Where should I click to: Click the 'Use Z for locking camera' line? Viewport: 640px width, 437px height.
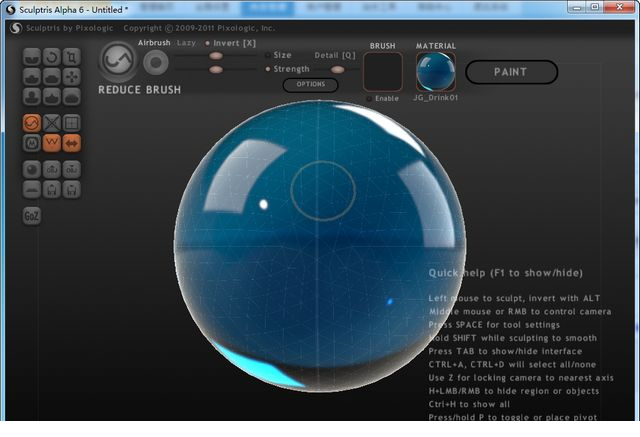click(521, 378)
